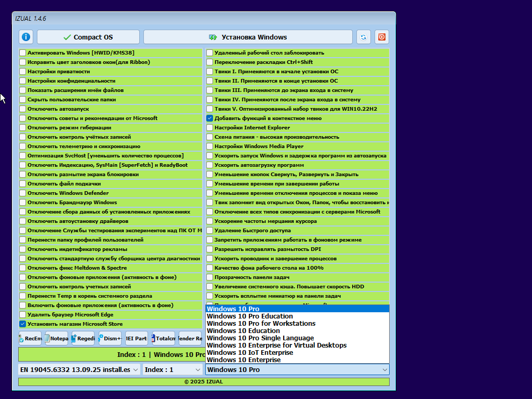
Task: Click the refresh arrows icon button
Action: [x=363, y=37]
